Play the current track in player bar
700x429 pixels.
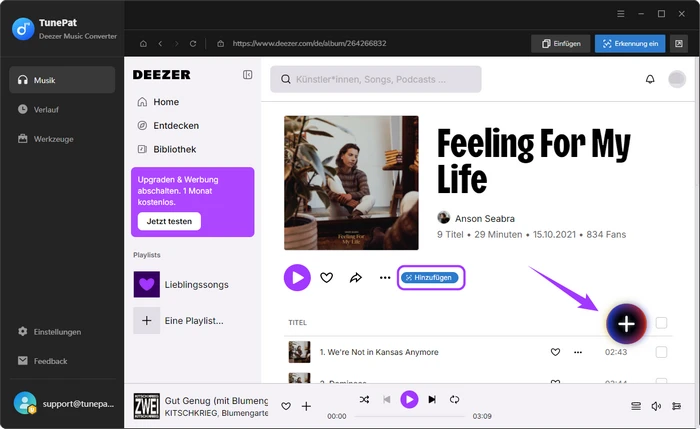coord(409,400)
